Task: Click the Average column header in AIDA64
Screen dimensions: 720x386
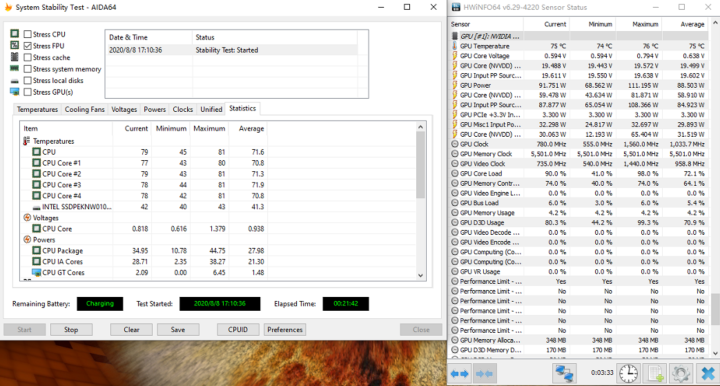Action: coord(247,129)
